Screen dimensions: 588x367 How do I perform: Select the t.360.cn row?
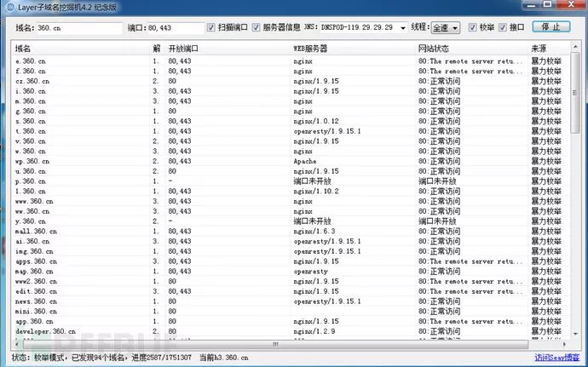pos(291,131)
